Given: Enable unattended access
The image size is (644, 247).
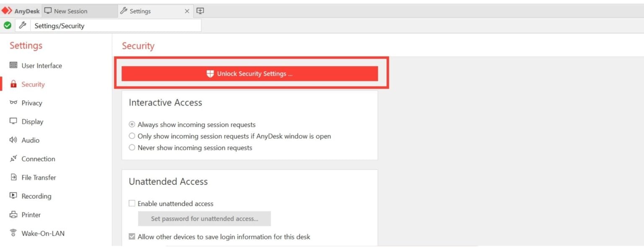Looking at the screenshot, I should tap(132, 203).
